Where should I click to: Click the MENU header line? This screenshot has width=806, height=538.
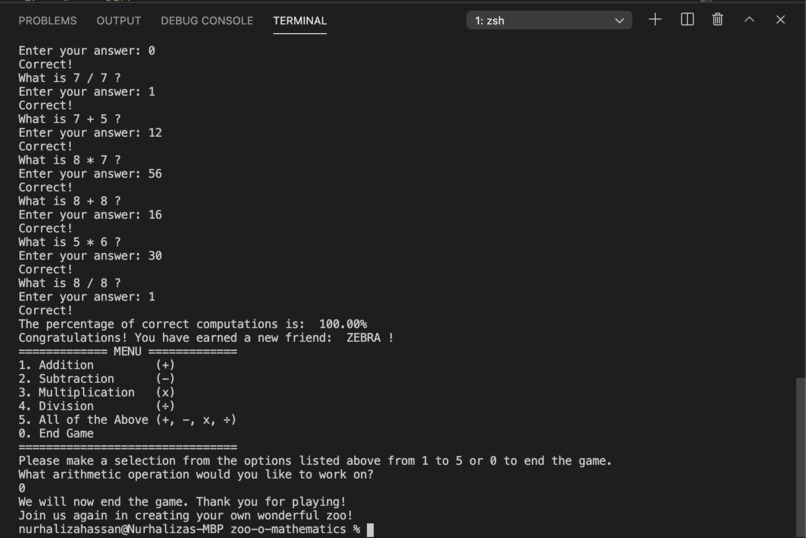[x=127, y=351]
